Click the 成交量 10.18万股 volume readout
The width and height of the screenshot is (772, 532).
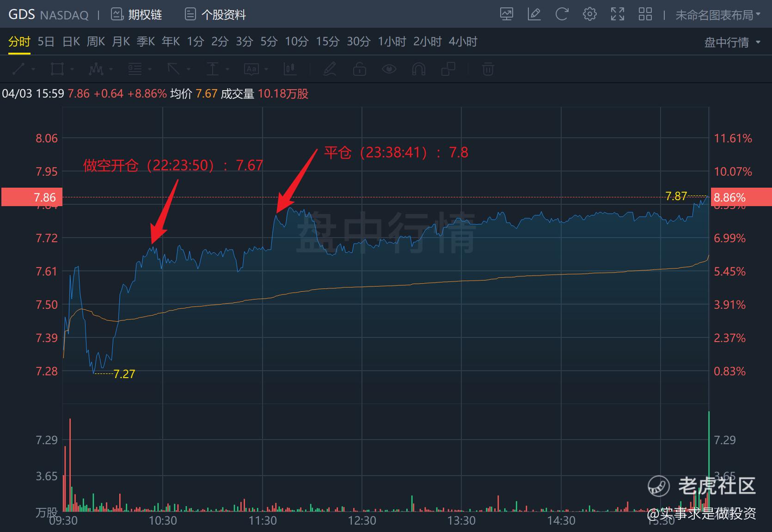point(264,94)
